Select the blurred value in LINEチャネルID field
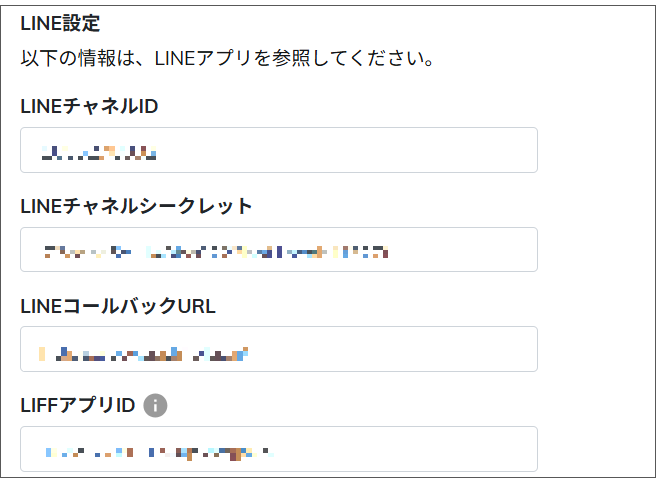Viewport: 660px width, 482px height. coord(99,153)
